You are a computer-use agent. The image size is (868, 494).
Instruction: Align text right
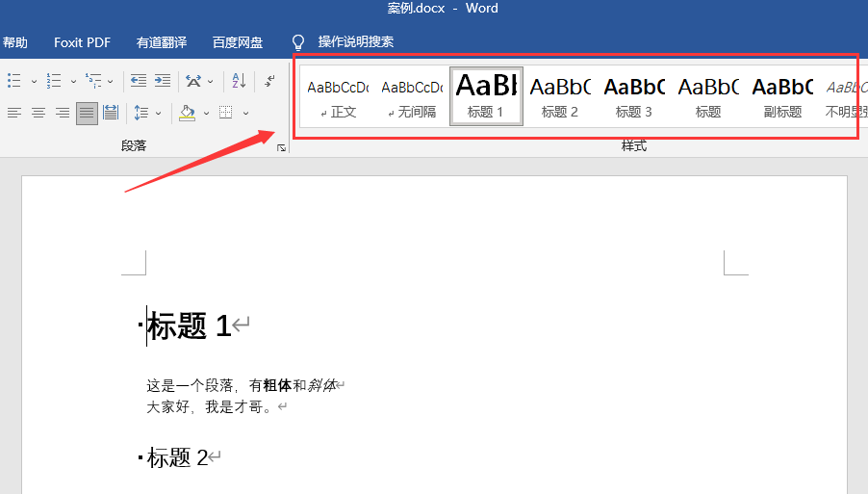[x=63, y=113]
